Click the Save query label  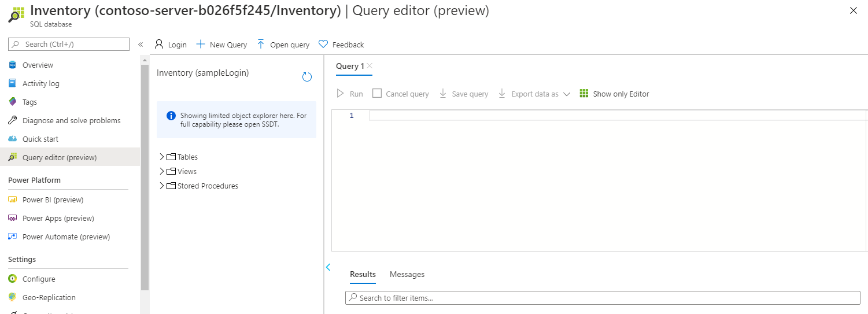pos(470,94)
